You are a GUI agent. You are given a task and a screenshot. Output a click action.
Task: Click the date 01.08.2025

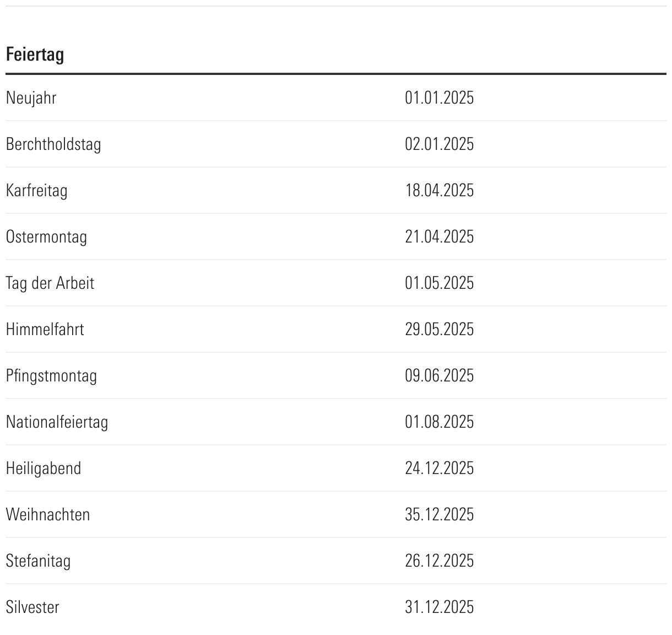[x=439, y=422]
